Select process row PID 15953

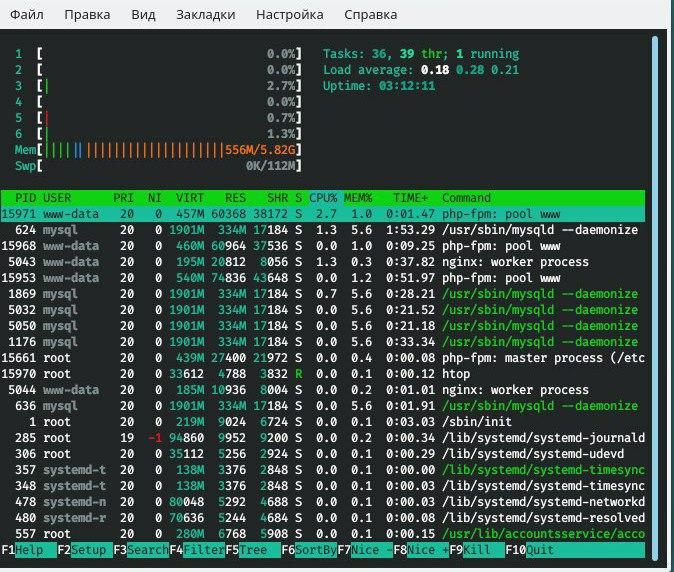323,278
